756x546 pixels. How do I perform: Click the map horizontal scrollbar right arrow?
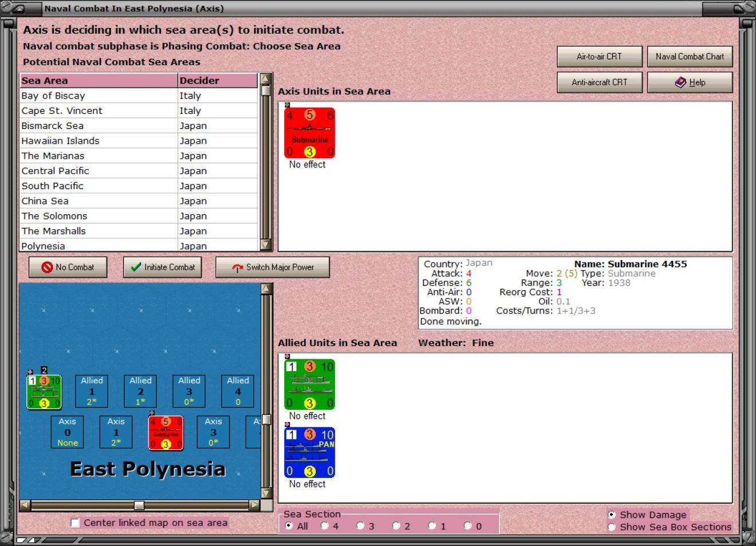pyautogui.click(x=255, y=505)
